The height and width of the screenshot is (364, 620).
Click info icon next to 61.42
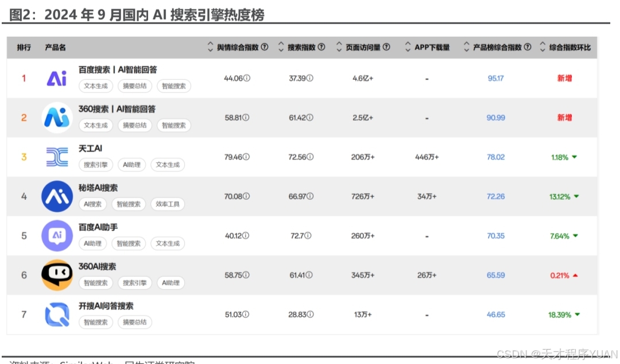310,118
